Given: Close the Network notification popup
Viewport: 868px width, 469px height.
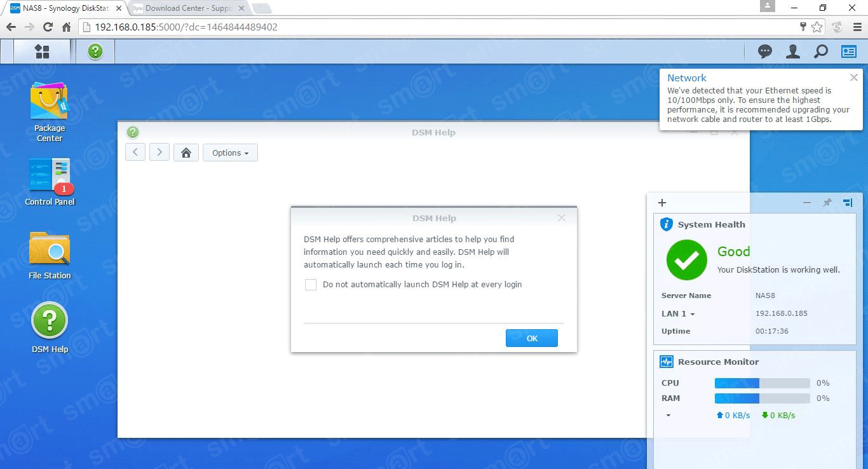Looking at the screenshot, I should [x=853, y=78].
